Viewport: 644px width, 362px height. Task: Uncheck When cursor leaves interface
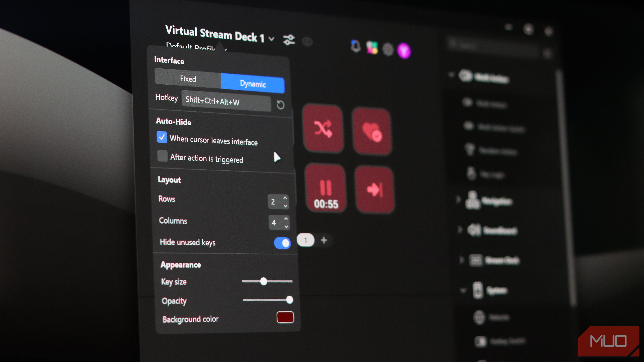pyautogui.click(x=162, y=137)
